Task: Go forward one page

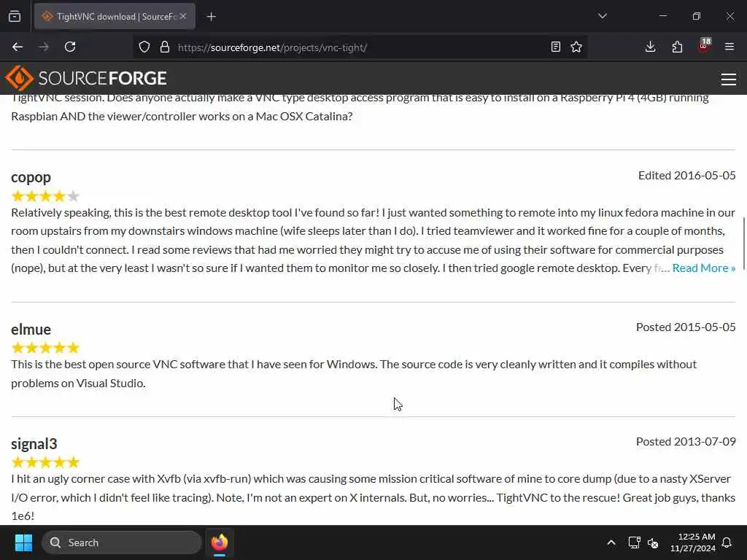Action: click(x=44, y=47)
